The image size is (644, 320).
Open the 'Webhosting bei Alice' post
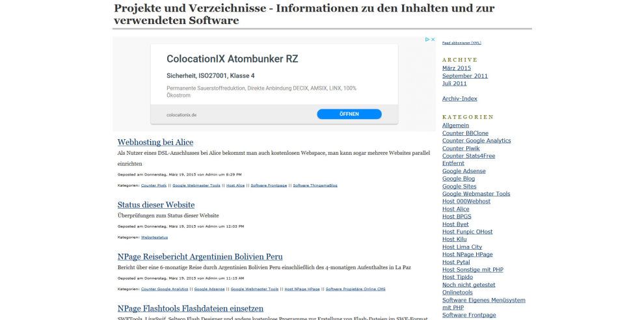pyautogui.click(x=155, y=142)
